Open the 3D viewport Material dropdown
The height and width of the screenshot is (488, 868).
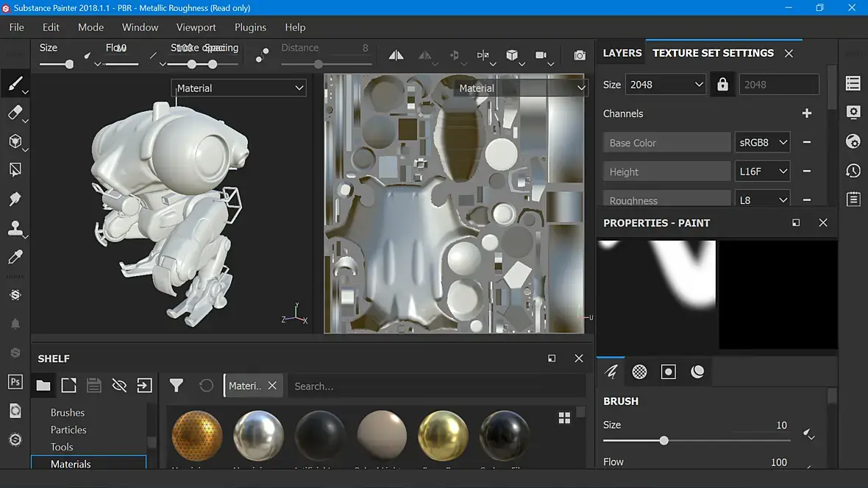(x=239, y=88)
